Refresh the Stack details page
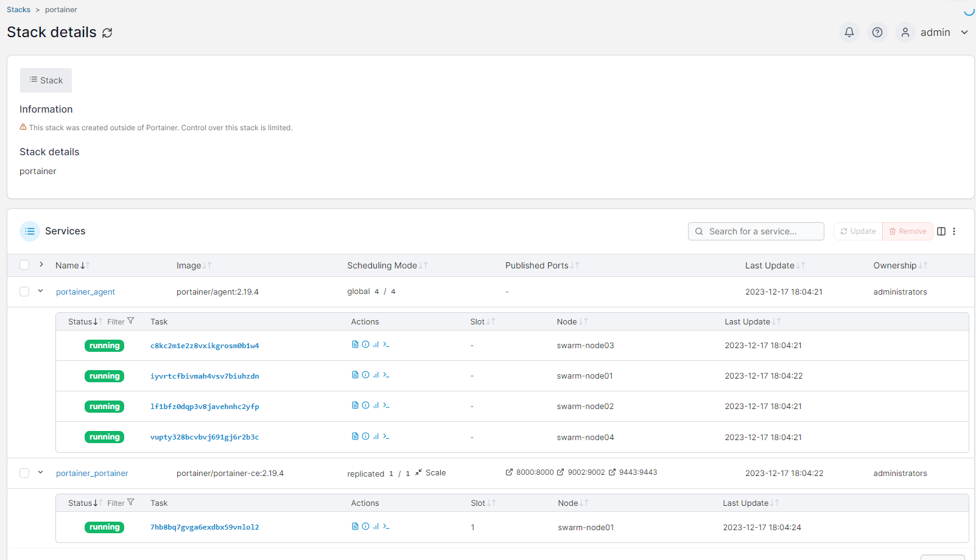 [x=107, y=33]
